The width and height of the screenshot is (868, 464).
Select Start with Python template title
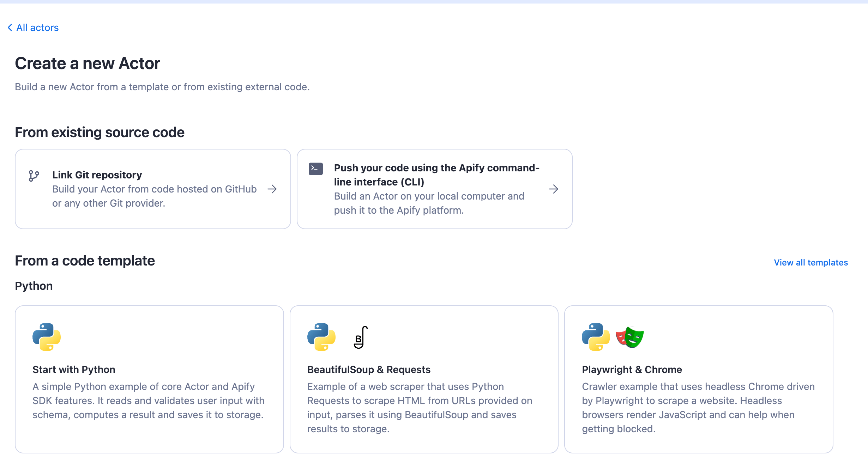[74, 370]
